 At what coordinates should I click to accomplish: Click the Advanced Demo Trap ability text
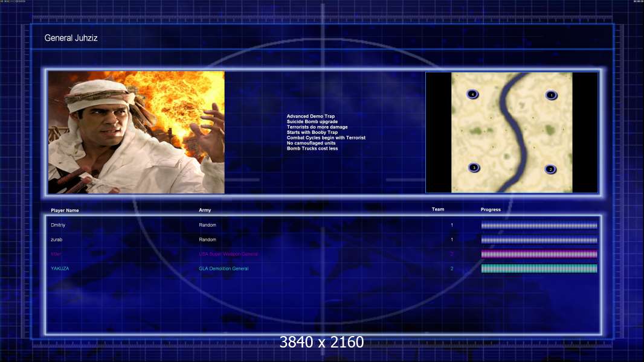311,116
